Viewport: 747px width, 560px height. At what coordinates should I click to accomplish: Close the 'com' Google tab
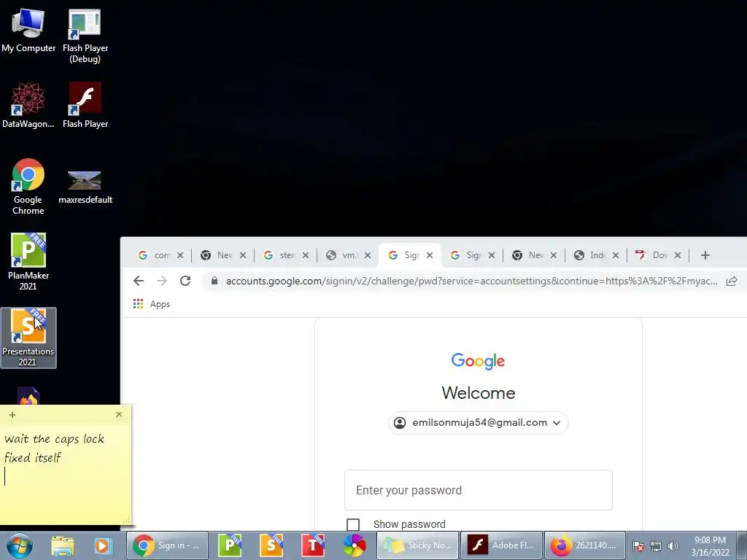point(180,255)
